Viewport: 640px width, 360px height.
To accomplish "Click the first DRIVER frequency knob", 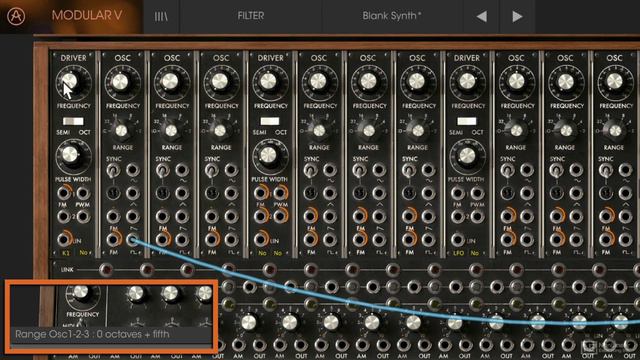I will 70,82.
